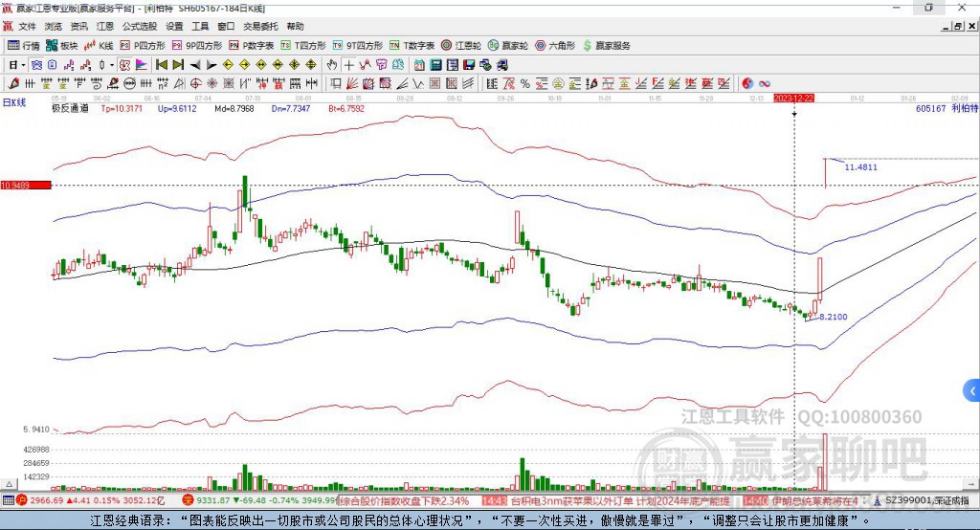This screenshot has height=530, width=980.
Task: Expand the blue side panel chevron
Action: pos(972,392)
